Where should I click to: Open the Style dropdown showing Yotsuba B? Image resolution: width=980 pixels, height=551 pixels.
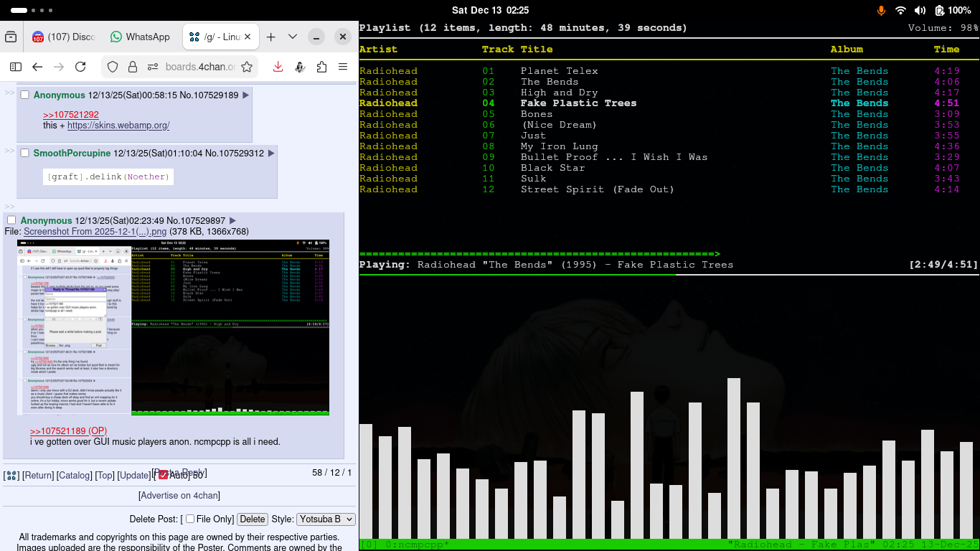click(x=326, y=519)
